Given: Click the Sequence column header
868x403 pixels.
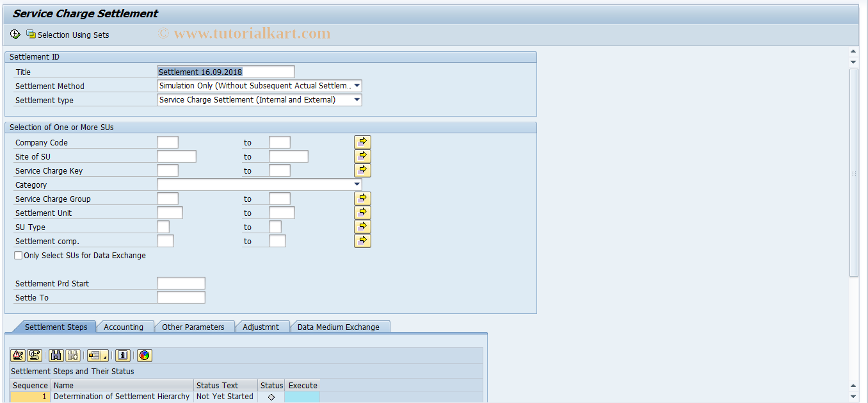Looking at the screenshot, I should coord(30,385).
